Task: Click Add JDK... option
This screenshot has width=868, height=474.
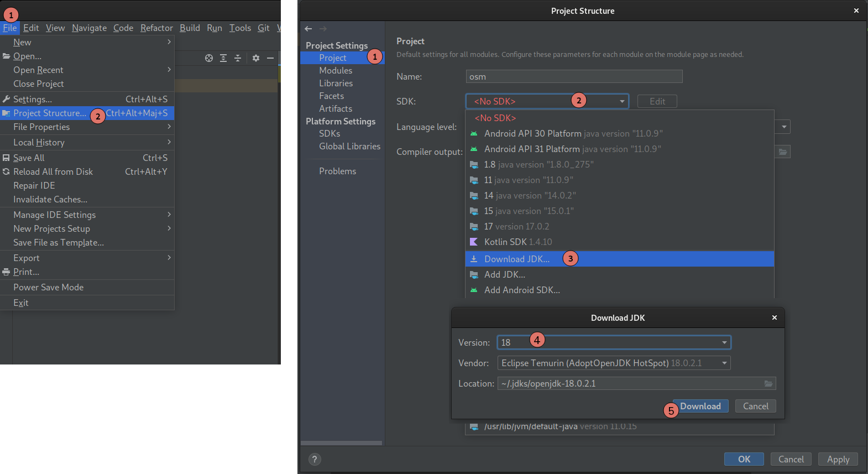Action: [620, 274]
